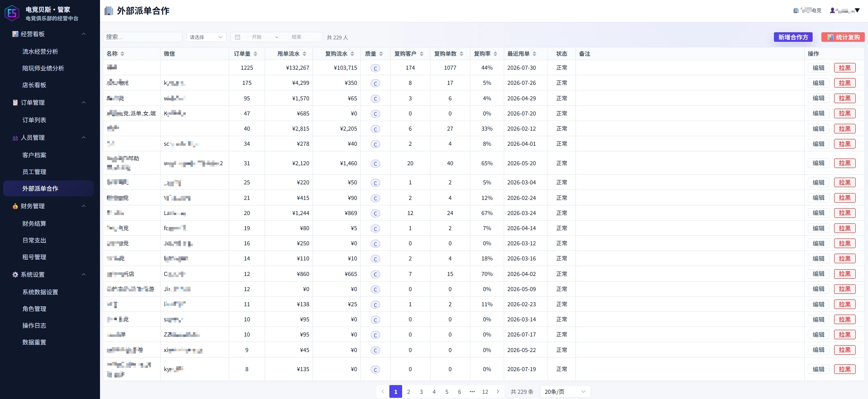The image size is (868, 399).
Task: Sort by 复购客户 column arrows
Action: point(422,54)
